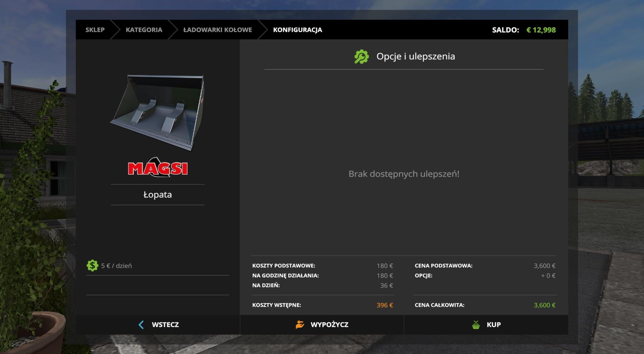Click the green 3,600 € total price
This screenshot has width=644, height=354.
[545, 305]
